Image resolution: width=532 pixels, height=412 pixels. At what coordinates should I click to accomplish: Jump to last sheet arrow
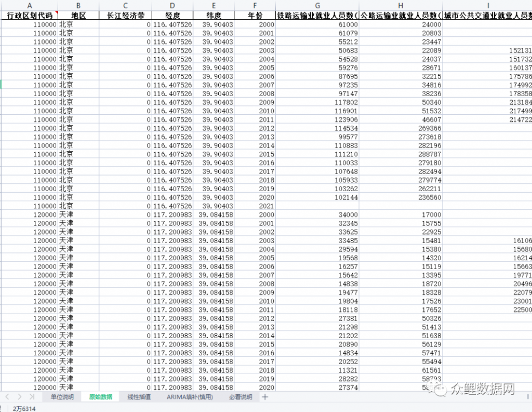pyautogui.click(x=32, y=397)
